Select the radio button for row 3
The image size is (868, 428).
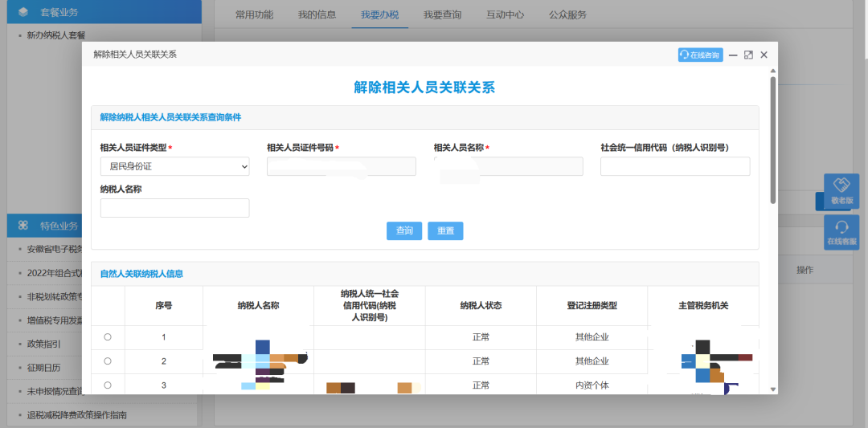(108, 385)
